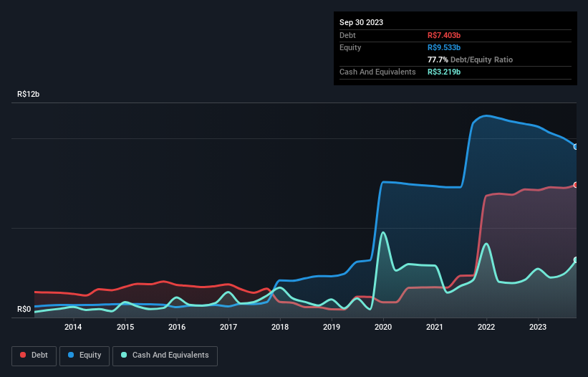Click the Debt row label in tooltip

click(347, 35)
